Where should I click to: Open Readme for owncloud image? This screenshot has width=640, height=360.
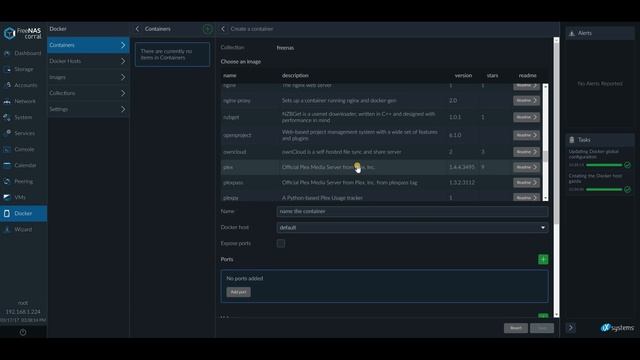coord(527,152)
